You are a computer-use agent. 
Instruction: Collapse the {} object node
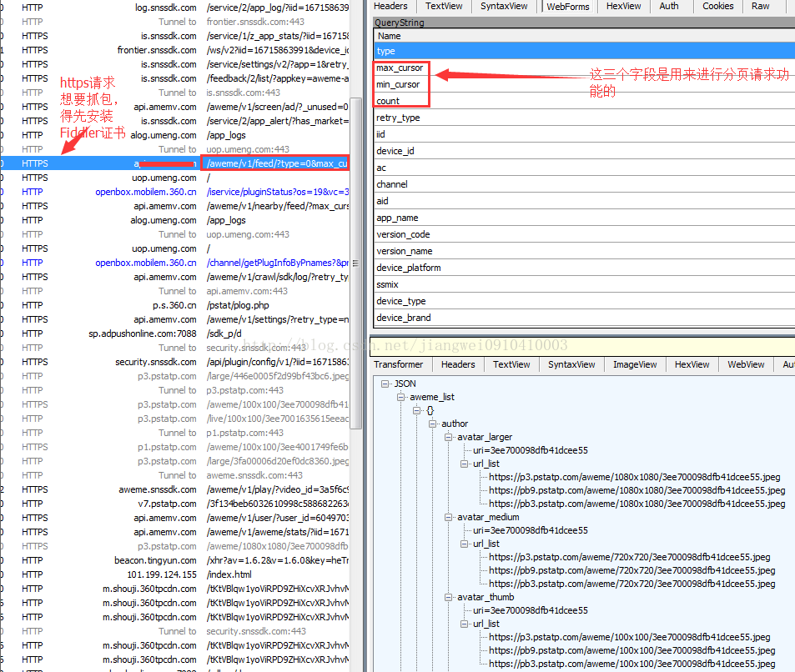[416, 410]
